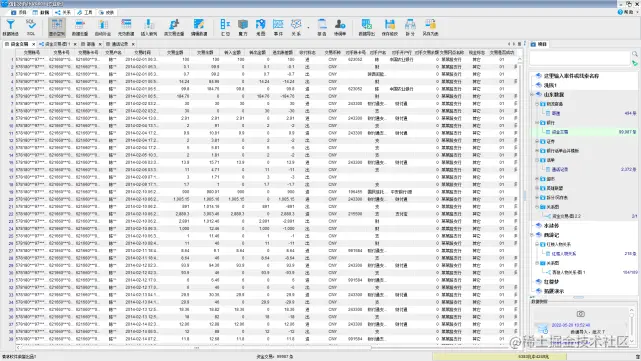This screenshot has width=641, height=361.
Task: Select the map view icon
Action: click(260, 27)
